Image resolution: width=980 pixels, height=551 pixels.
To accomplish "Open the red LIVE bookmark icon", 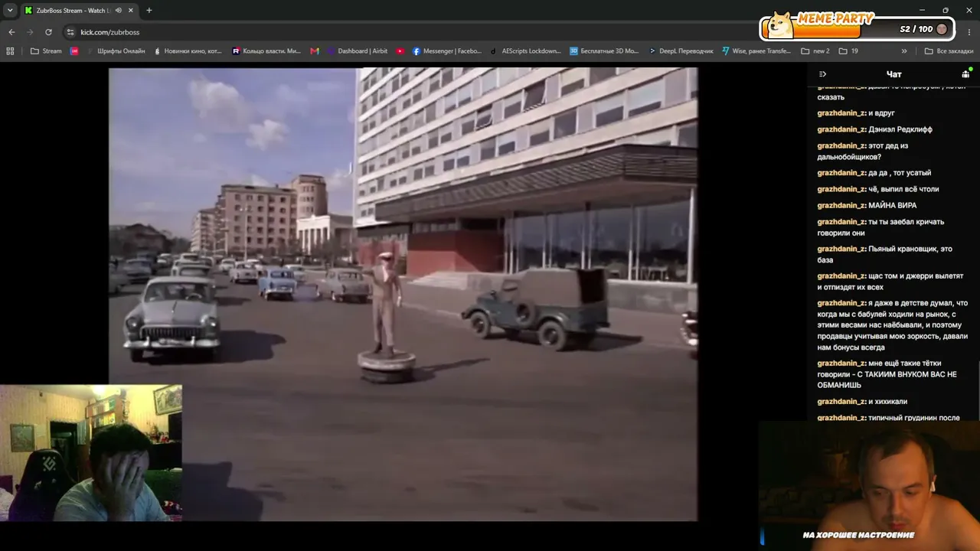I will [x=74, y=51].
